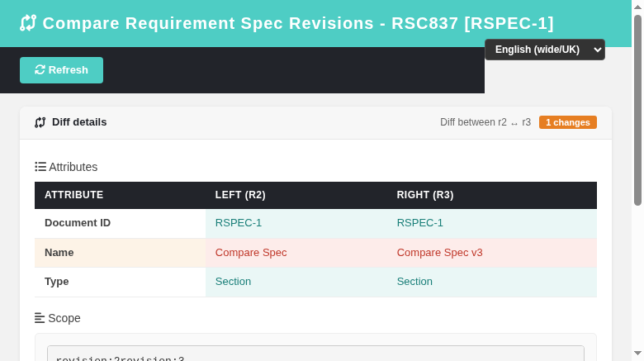Click the Scope section heading

64,318
